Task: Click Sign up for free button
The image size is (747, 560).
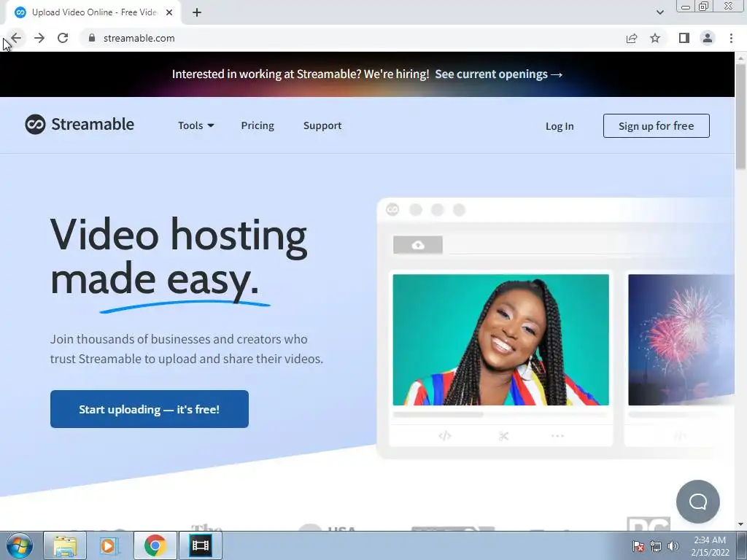Action: (657, 125)
